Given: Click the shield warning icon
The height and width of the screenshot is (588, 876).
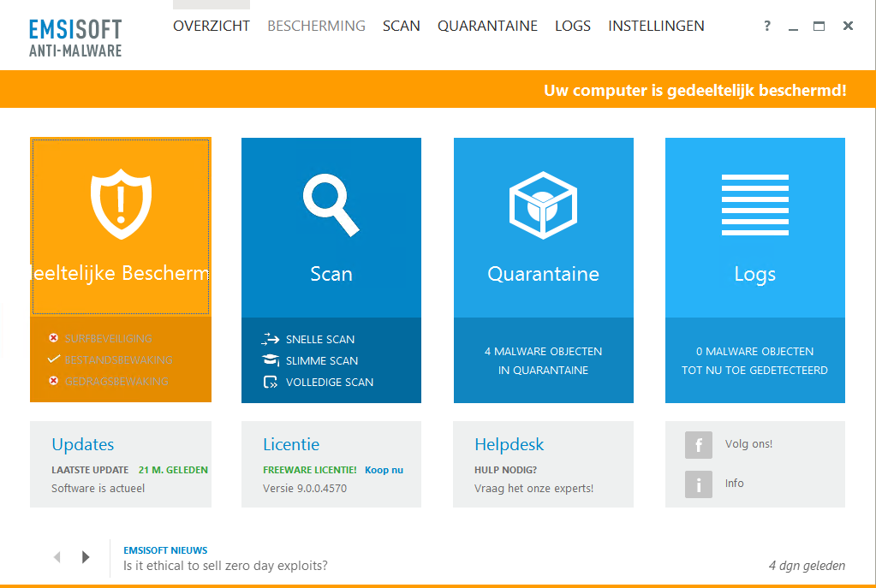Looking at the screenshot, I should pyautogui.click(x=121, y=204).
